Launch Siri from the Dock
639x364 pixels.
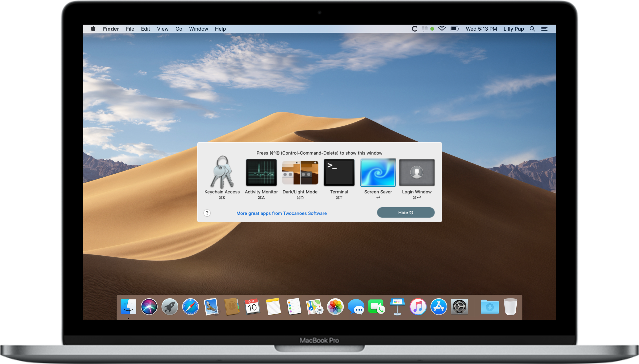pyautogui.click(x=149, y=307)
